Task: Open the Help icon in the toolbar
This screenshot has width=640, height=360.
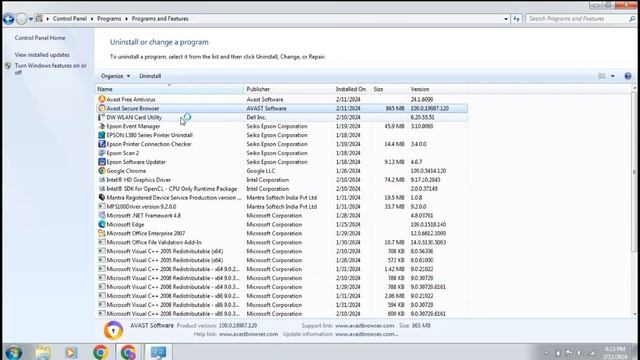Action: pos(628,76)
